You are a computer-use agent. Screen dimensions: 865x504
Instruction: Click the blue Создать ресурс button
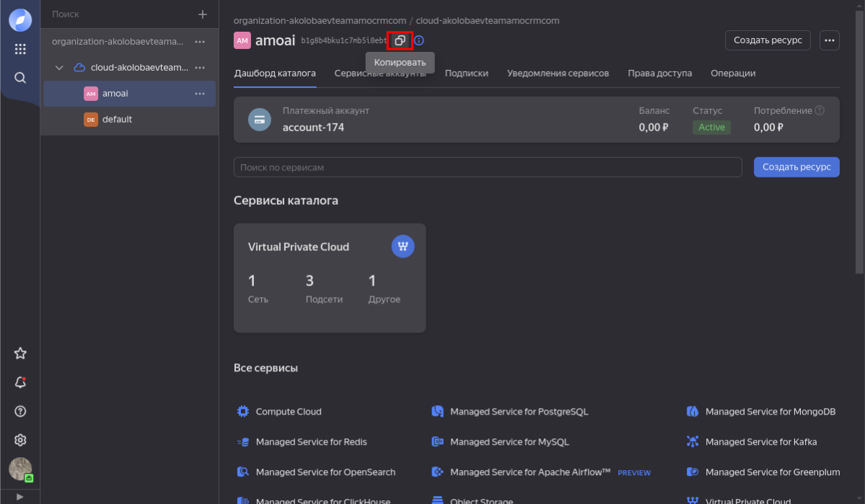tap(796, 167)
